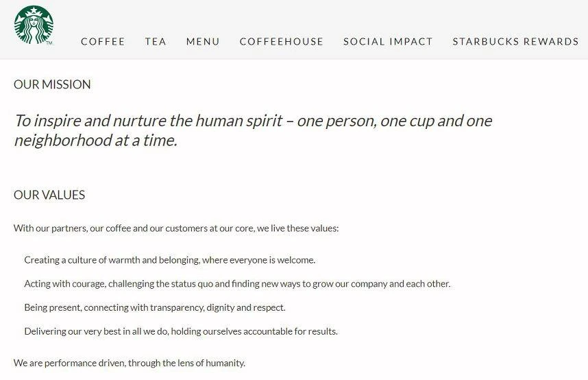Select the 'Being present' value line
This screenshot has height=380, width=588.
coord(155,307)
